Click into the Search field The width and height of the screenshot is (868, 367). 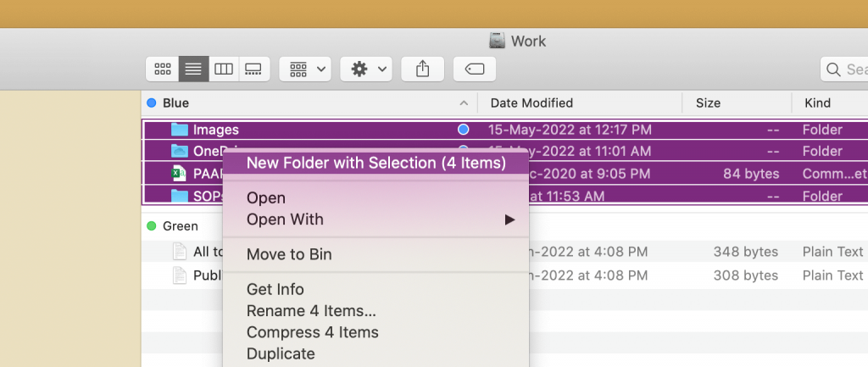point(844,70)
